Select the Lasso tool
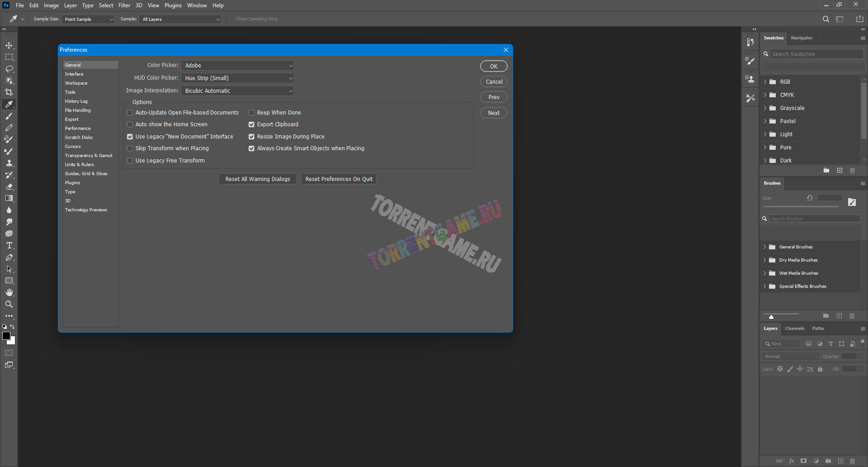Viewport: 868px width, 467px height. (9, 69)
